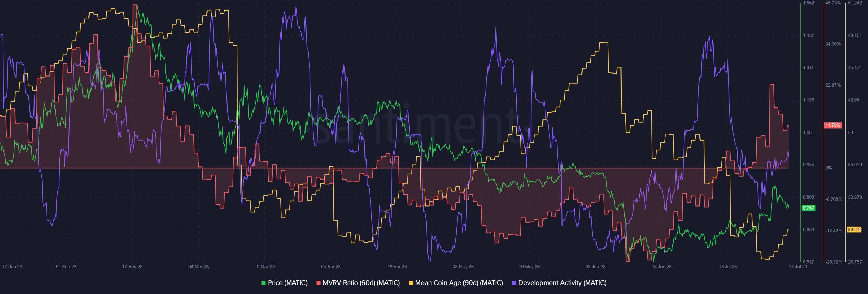The width and height of the screenshot is (868, 294).
Task: Click the 35.939 coin age axis value
Action: (855, 165)
